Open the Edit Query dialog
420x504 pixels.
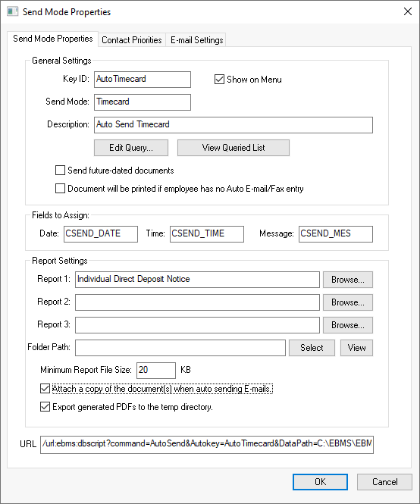(131, 148)
